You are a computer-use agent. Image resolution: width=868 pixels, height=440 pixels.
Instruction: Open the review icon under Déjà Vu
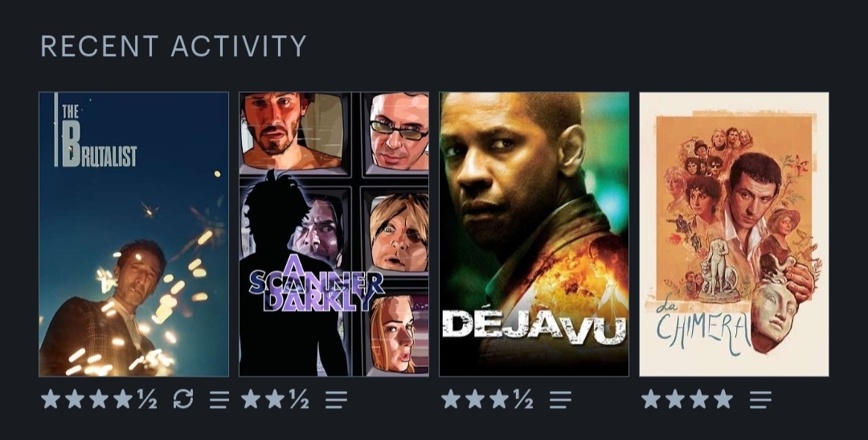[x=560, y=400]
